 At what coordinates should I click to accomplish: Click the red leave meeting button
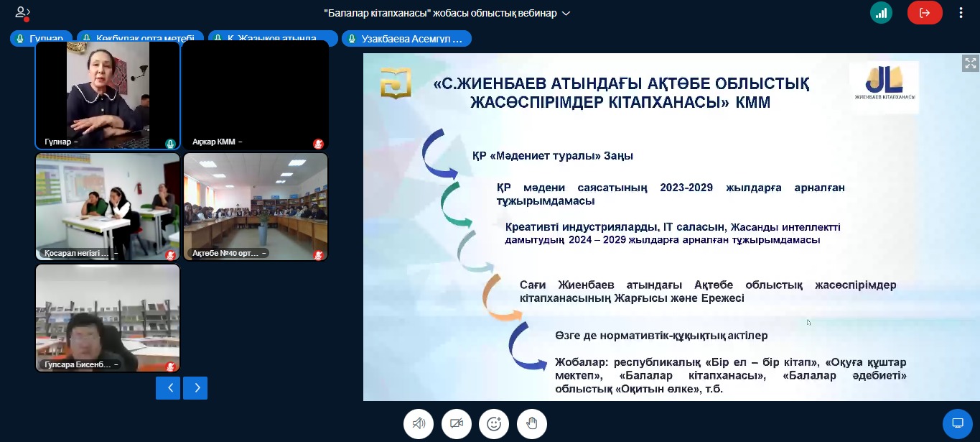pos(925,12)
